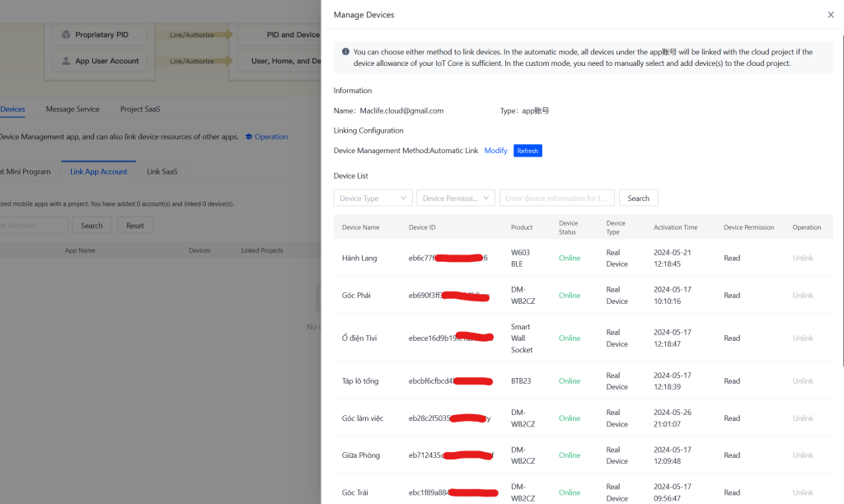Click the Reset button

point(135,226)
